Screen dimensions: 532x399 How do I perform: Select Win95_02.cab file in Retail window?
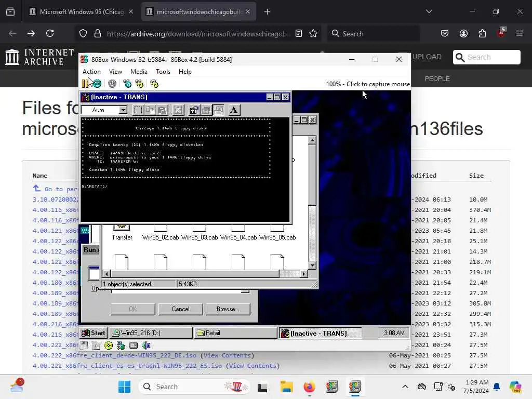coord(161,233)
